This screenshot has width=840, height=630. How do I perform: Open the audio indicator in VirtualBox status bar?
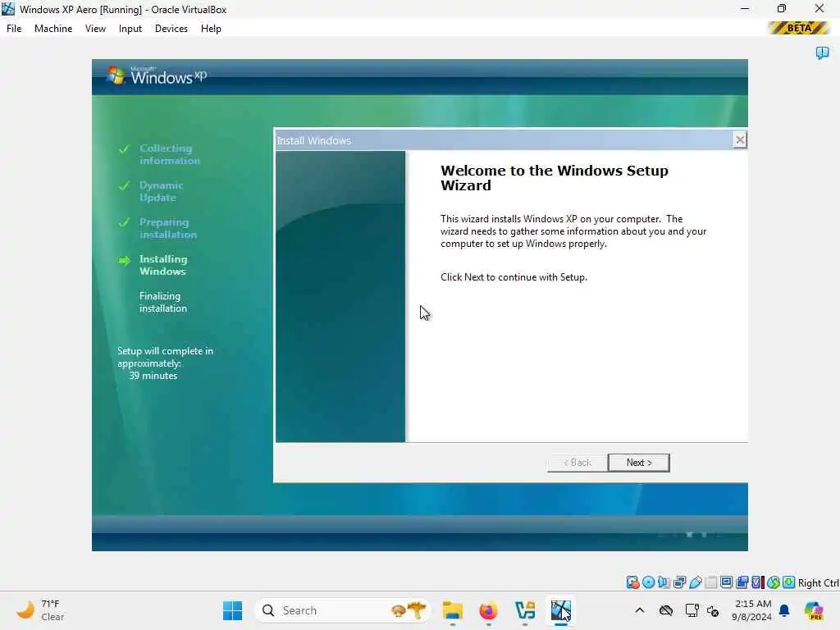[x=664, y=582]
